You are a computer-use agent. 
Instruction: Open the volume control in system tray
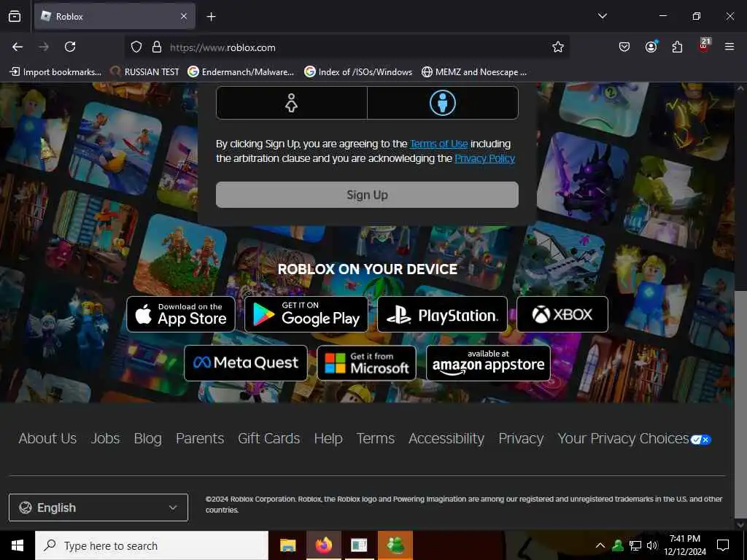coord(652,545)
